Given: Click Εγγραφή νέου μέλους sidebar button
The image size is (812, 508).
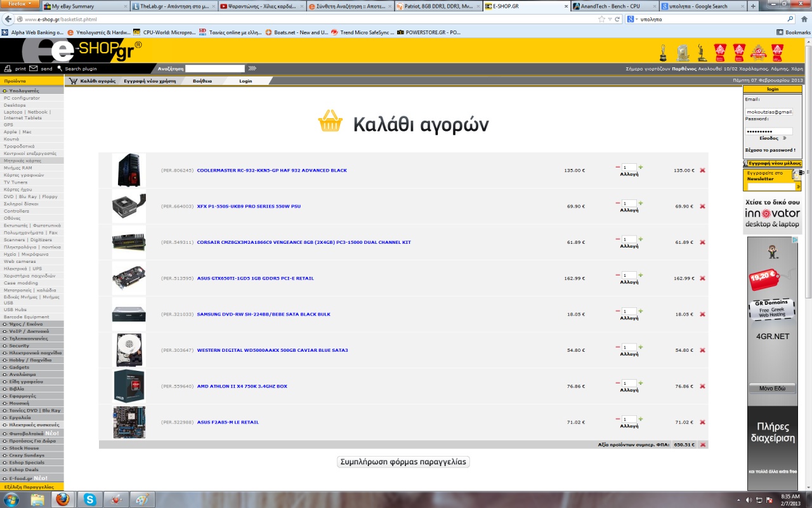Looking at the screenshot, I should (x=772, y=163).
